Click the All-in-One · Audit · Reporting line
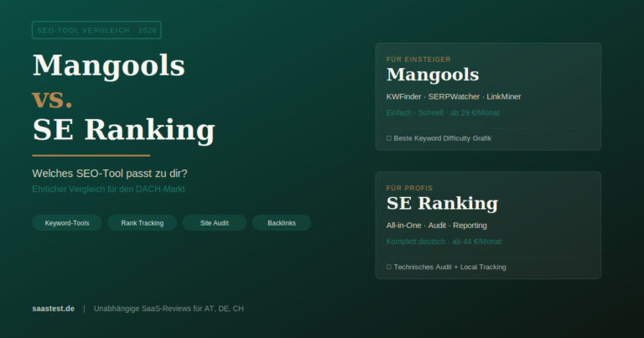Viewport: 644px width, 338px height. [437, 226]
